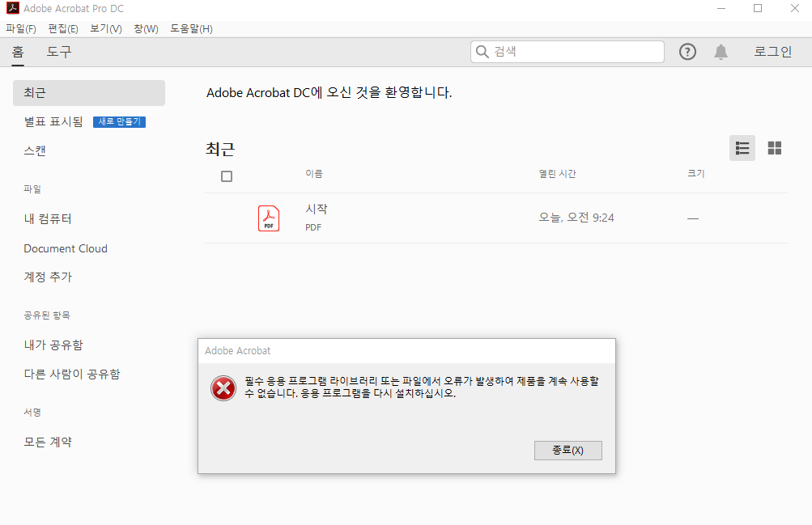This screenshot has width=812, height=525.
Task: Sort by the 크기 column header
Action: click(696, 174)
